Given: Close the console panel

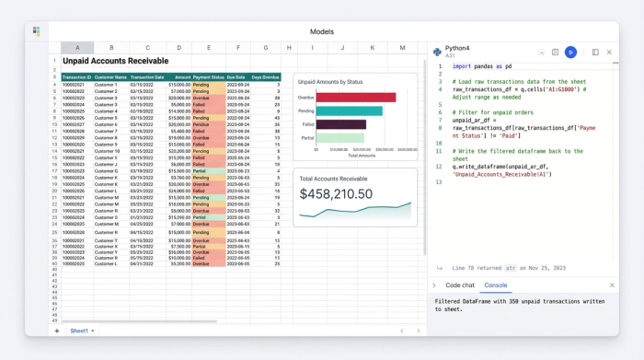Looking at the screenshot, I should (x=612, y=285).
